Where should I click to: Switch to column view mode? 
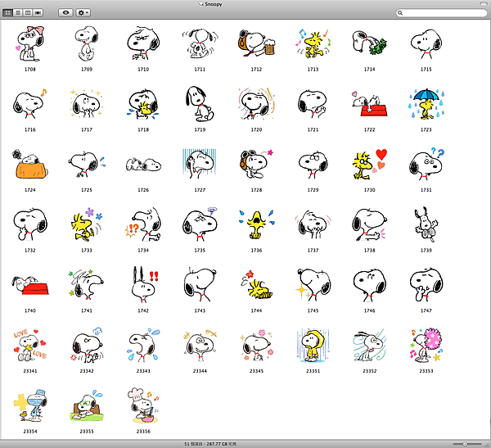[x=28, y=13]
